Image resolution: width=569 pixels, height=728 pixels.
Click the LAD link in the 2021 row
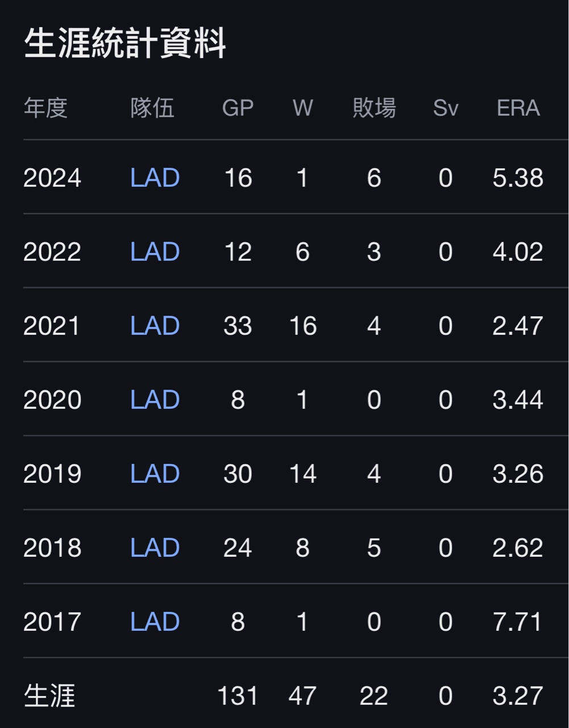[x=155, y=326]
